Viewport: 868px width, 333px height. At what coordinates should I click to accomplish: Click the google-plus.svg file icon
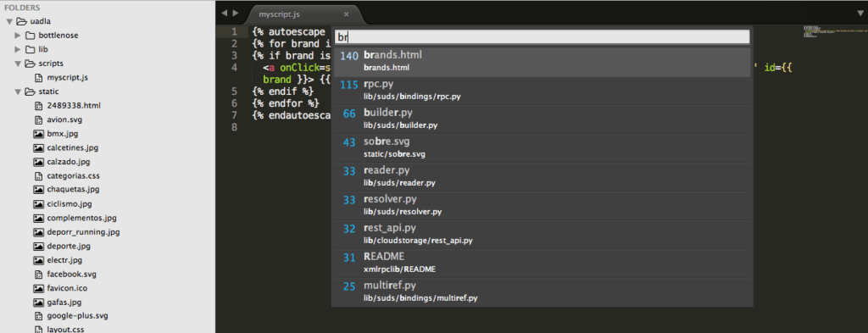click(x=38, y=316)
